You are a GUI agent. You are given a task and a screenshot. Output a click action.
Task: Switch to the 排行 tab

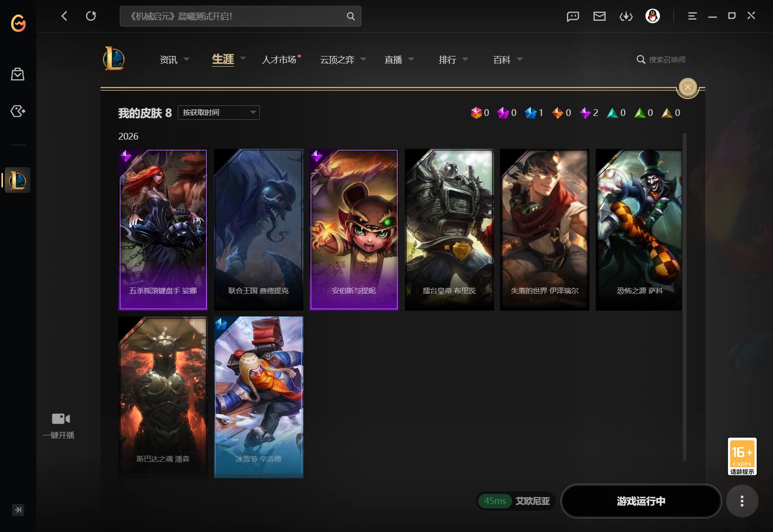(x=447, y=59)
